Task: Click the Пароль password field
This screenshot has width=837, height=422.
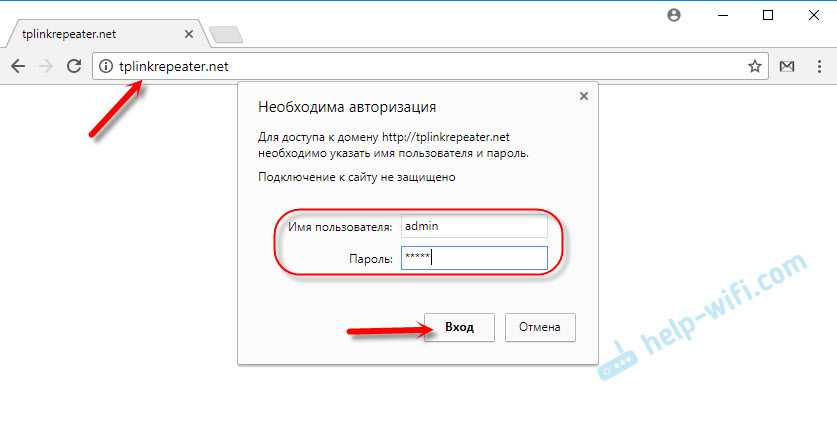Action: click(474, 258)
